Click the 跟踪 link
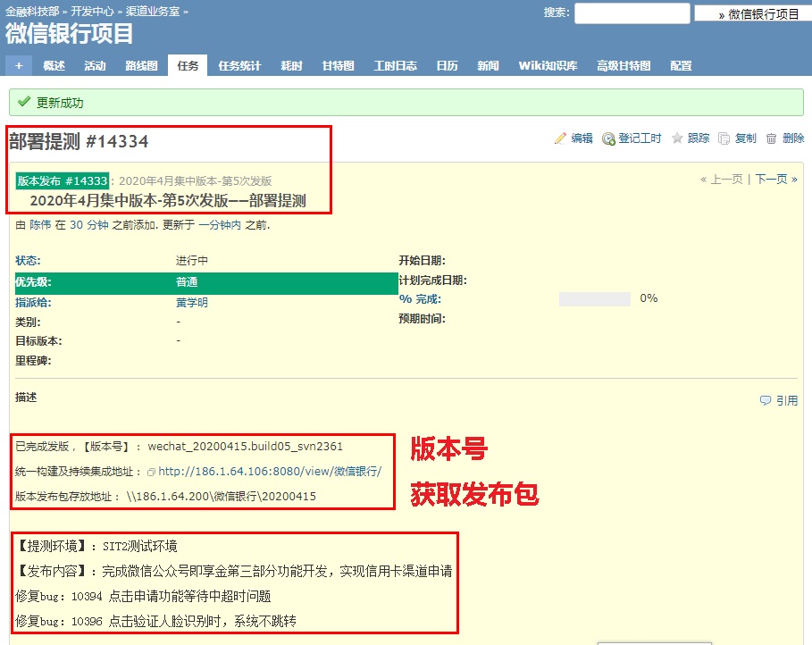This screenshot has width=812, height=645. pos(699,138)
